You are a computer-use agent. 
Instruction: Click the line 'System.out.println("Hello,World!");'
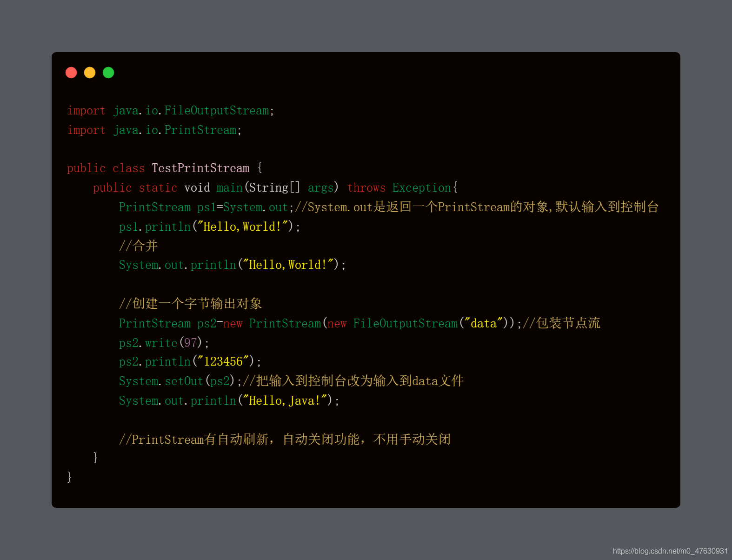tap(233, 265)
